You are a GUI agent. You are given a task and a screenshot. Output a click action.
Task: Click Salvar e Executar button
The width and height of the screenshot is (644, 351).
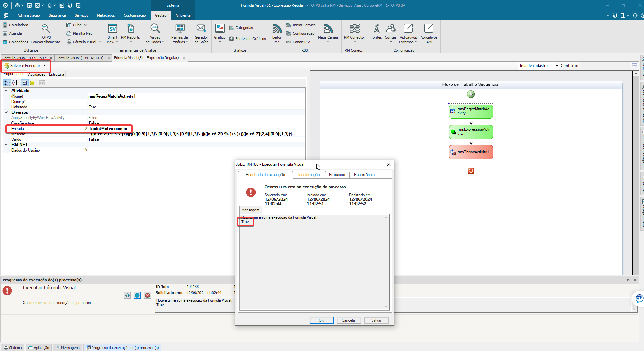(22, 66)
